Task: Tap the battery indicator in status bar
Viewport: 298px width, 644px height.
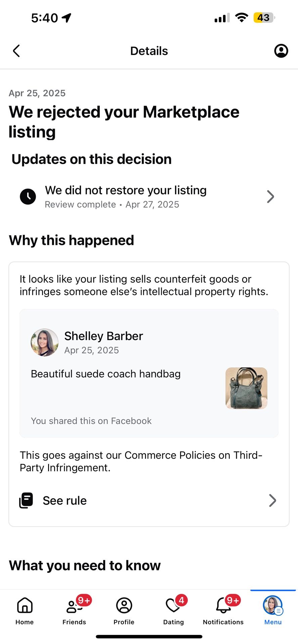Action: tap(264, 17)
